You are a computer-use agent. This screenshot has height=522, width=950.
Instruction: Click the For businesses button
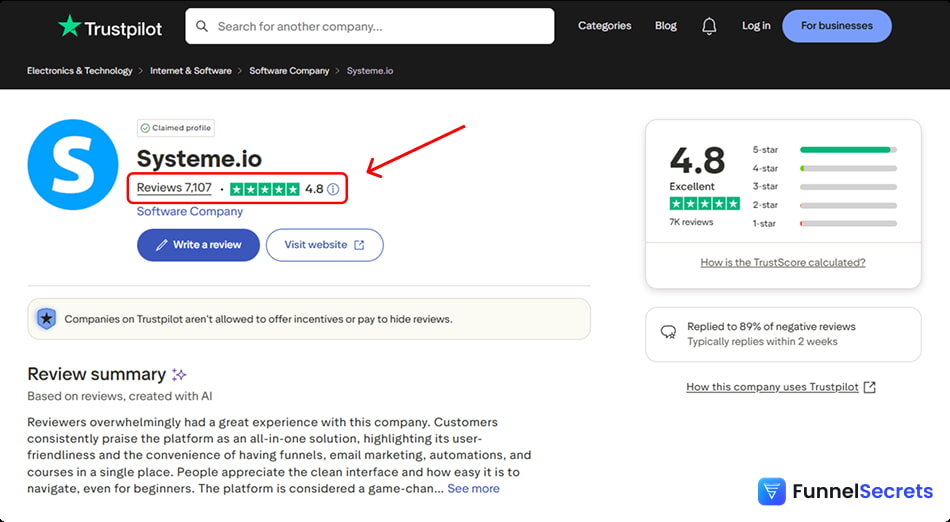[837, 26]
